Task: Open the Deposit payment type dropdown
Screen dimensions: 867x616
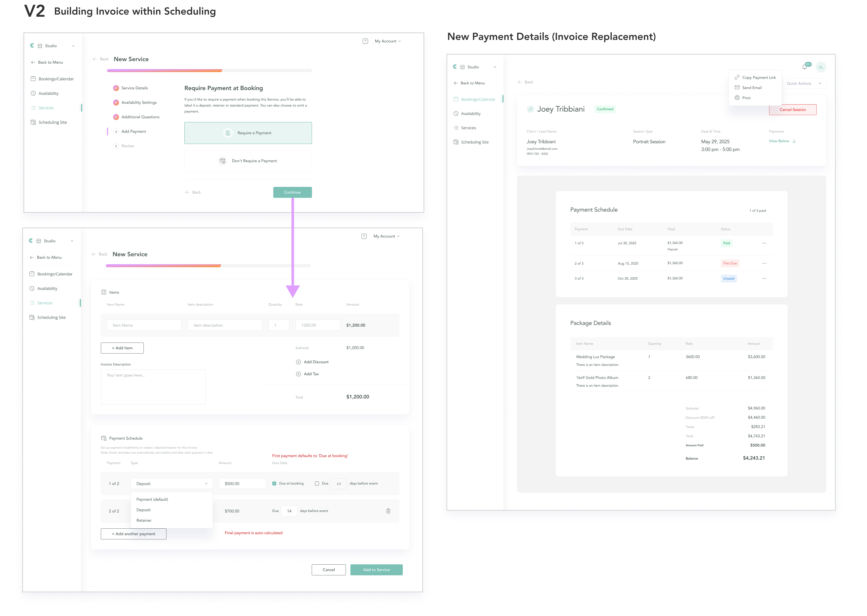Action: point(171,484)
